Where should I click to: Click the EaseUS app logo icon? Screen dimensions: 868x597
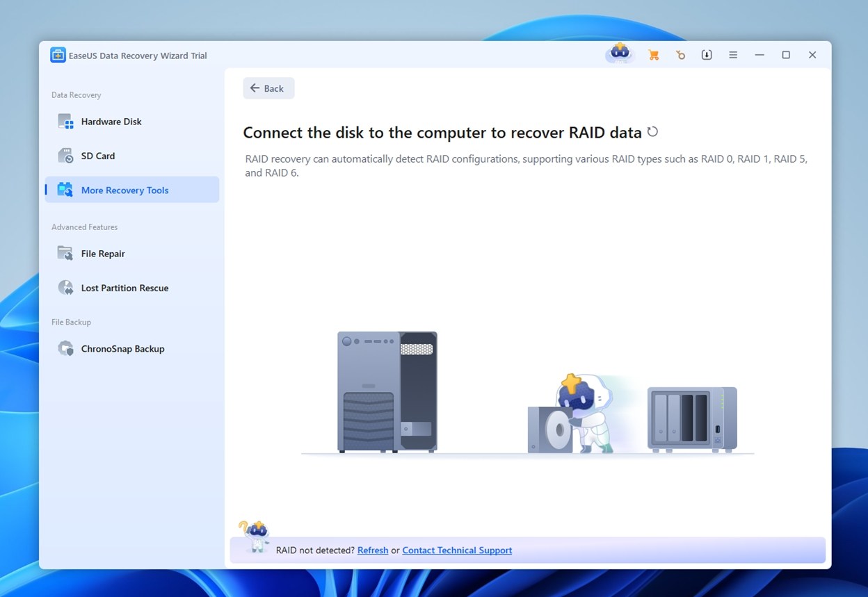[58, 55]
